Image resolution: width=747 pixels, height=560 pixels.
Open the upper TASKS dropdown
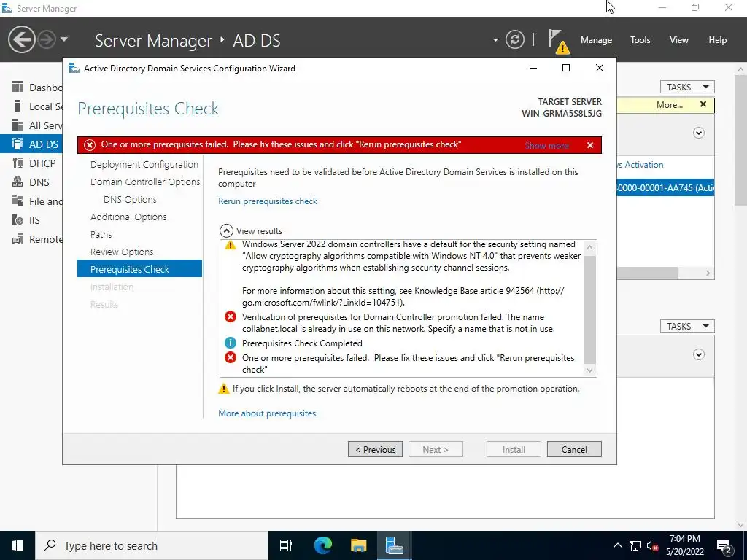tap(686, 87)
